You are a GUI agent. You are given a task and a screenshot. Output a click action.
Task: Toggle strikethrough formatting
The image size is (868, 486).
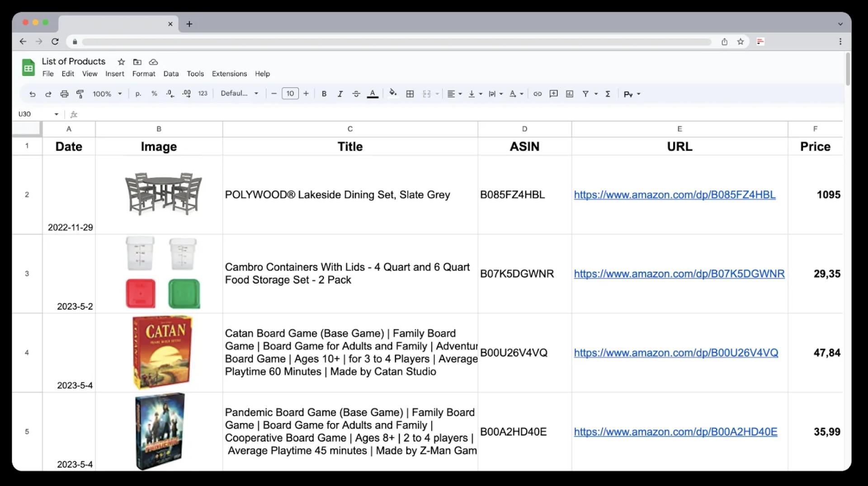(356, 94)
